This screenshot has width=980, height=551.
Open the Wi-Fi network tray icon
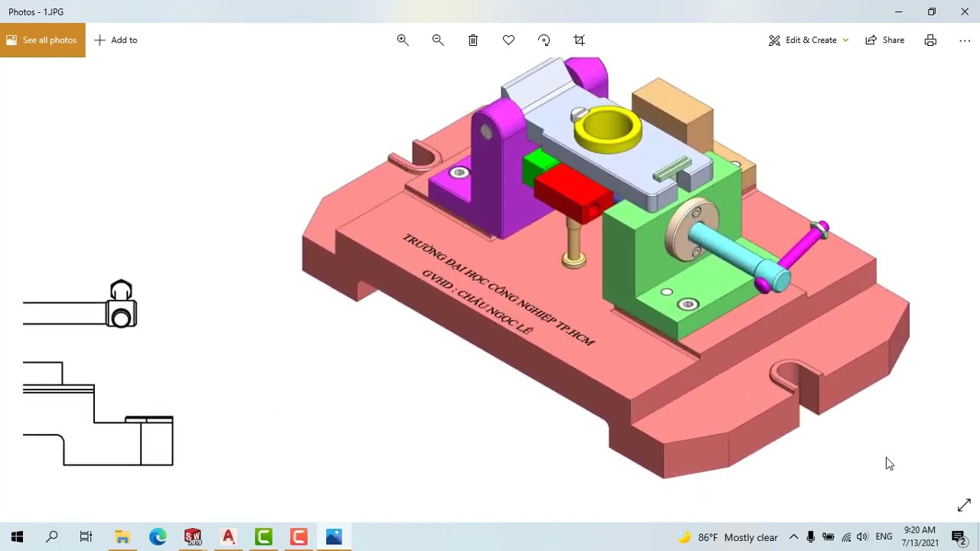coord(846,537)
